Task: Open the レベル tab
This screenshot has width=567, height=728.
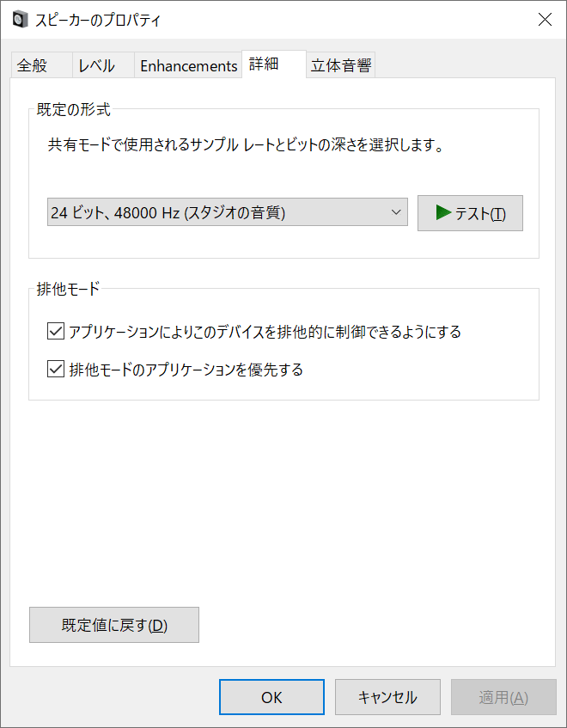Action: [x=96, y=65]
